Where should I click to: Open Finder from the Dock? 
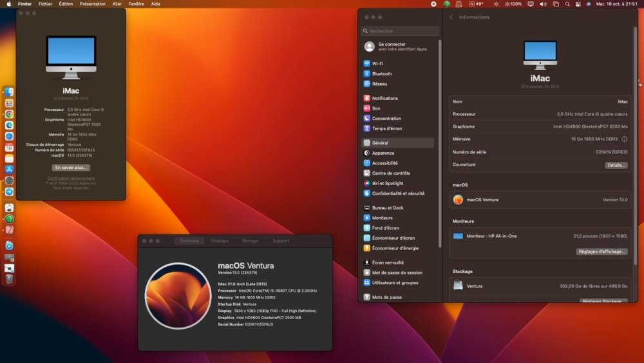coord(9,92)
